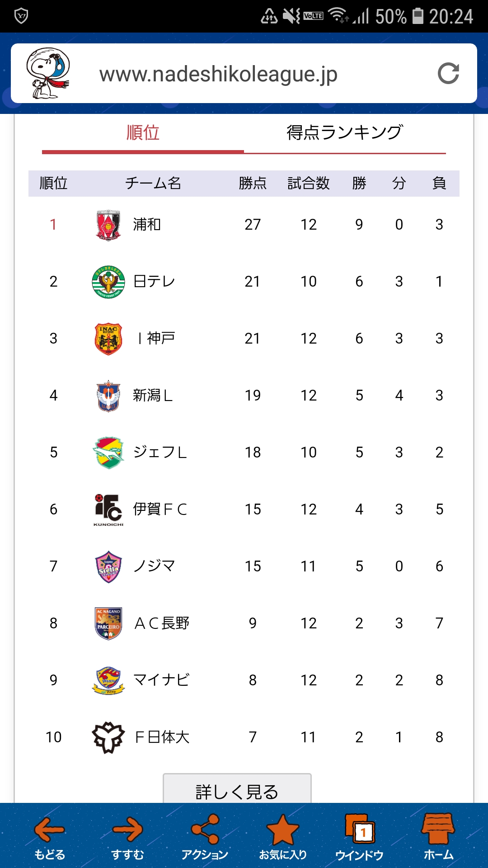The width and height of the screenshot is (488, 868).
Task: Go back with もどる arrow
Action: [49, 837]
